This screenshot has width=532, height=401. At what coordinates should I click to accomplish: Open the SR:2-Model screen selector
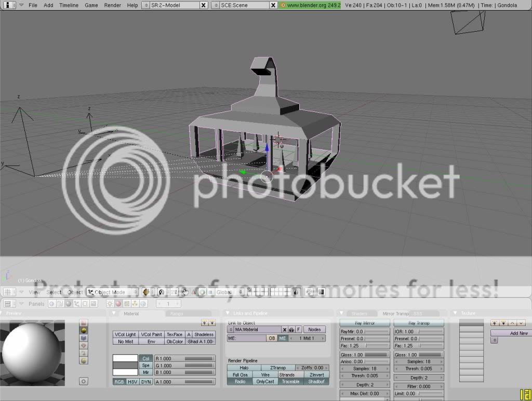(x=174, y=5)
